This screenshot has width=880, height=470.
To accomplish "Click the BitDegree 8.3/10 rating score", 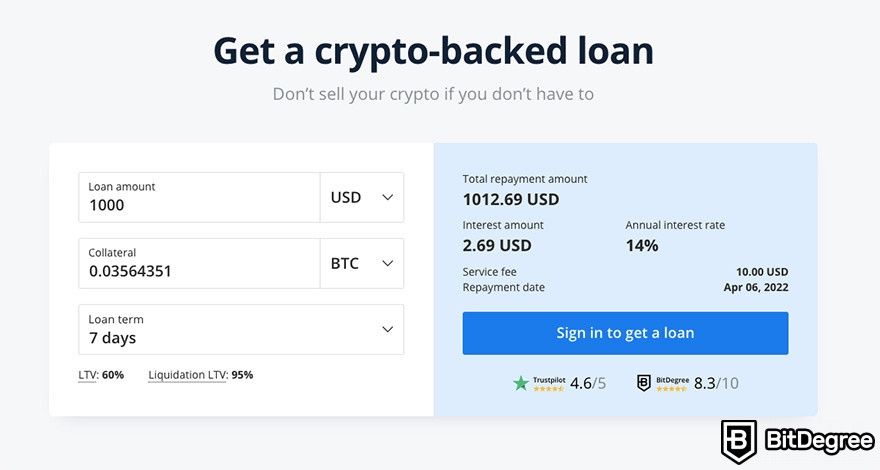I will 716,383.
